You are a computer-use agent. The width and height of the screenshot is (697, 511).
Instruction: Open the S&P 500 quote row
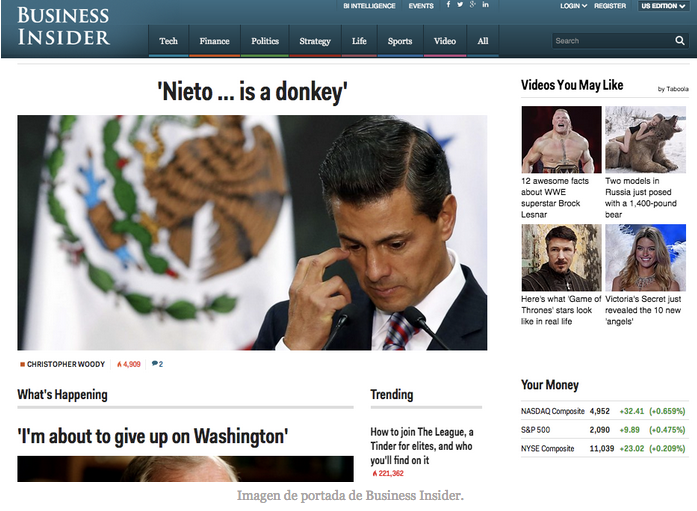click(x=605, y=430)
